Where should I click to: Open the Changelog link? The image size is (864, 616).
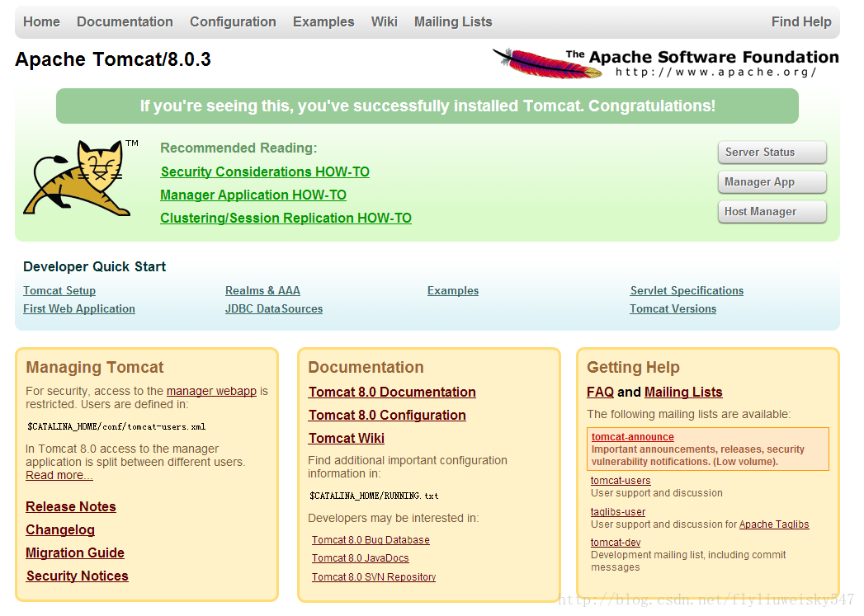[60, 529]
